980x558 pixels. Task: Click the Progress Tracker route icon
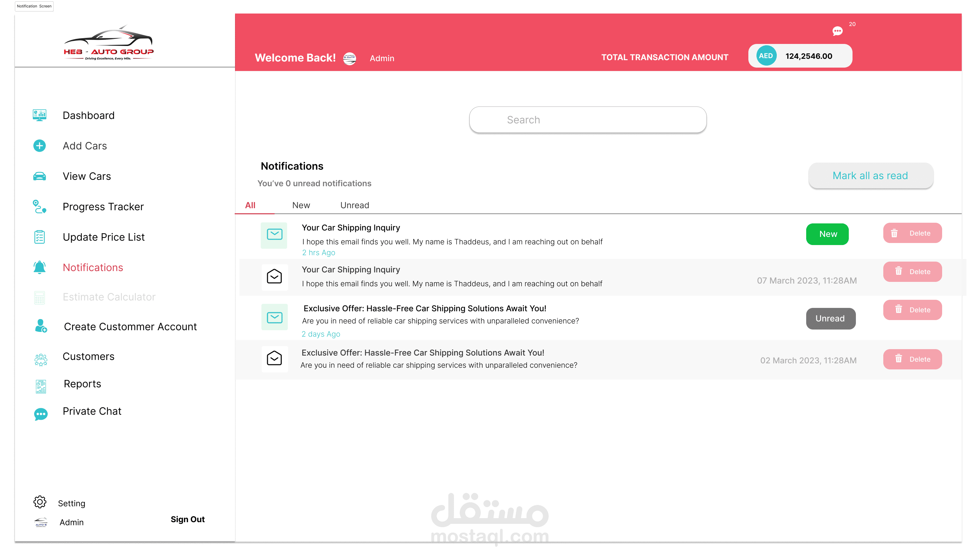[40, 207]
